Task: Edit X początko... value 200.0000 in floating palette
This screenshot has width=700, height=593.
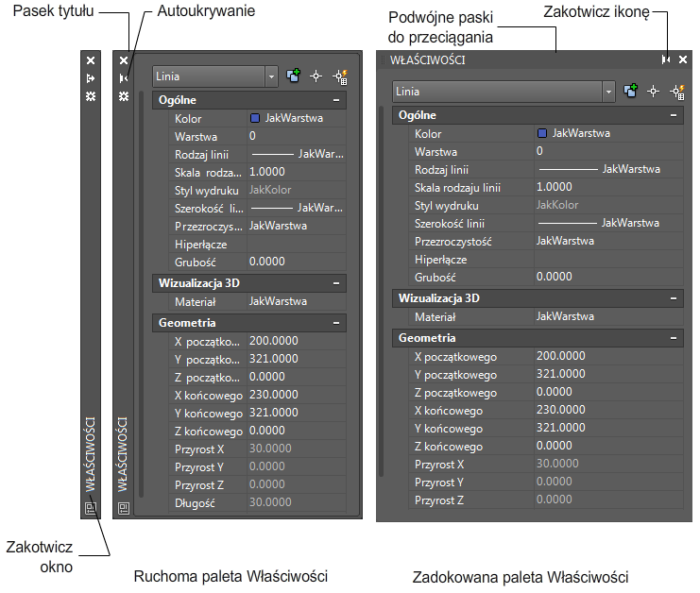Action: (x=297, y=341)
